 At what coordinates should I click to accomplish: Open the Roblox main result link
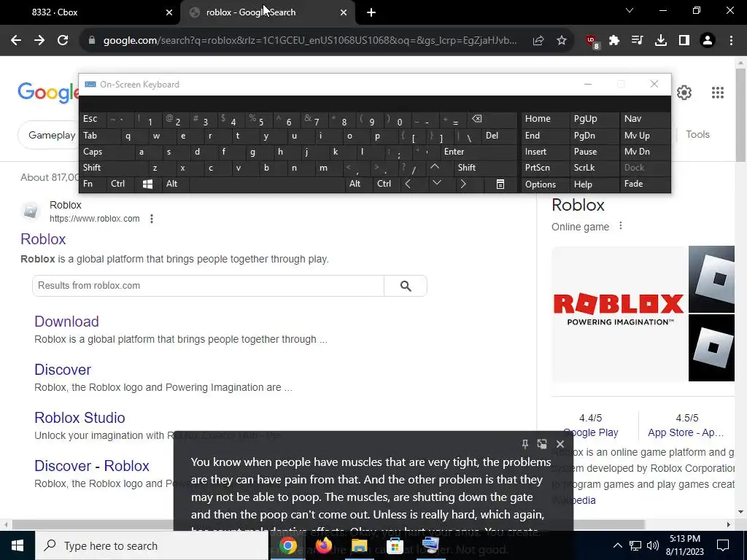click(x=43, y=239)
